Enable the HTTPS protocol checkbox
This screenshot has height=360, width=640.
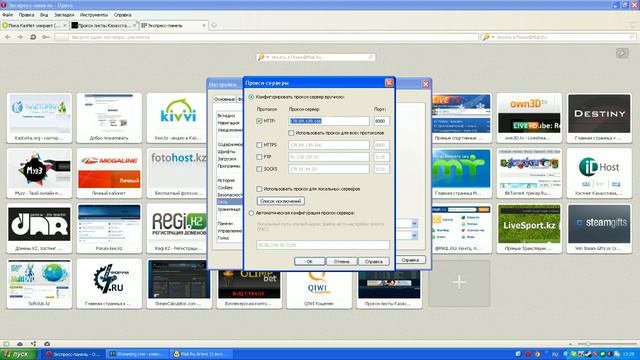coord(259,145)
